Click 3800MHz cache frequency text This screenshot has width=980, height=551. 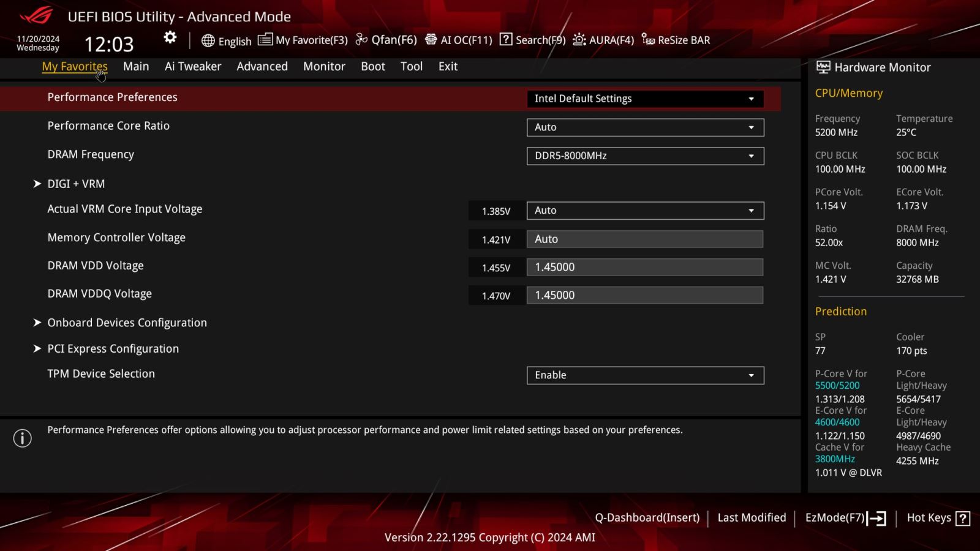pos(834,459)
